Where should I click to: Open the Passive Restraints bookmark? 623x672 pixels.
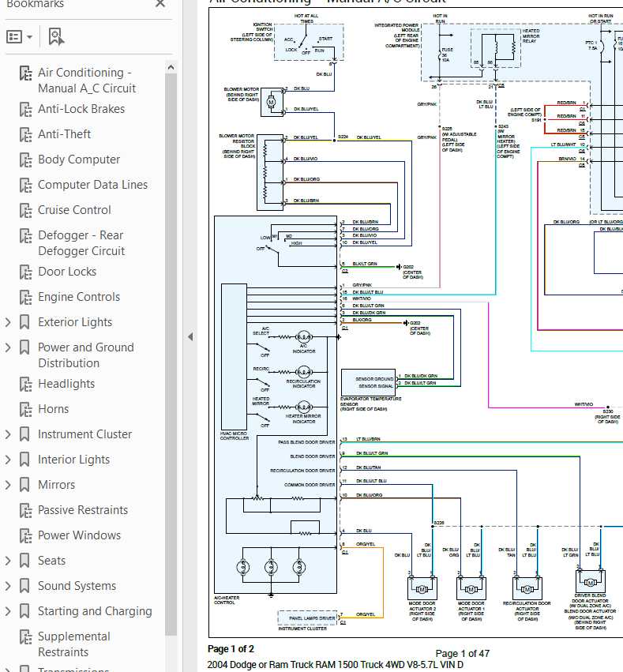pos(83,510)
